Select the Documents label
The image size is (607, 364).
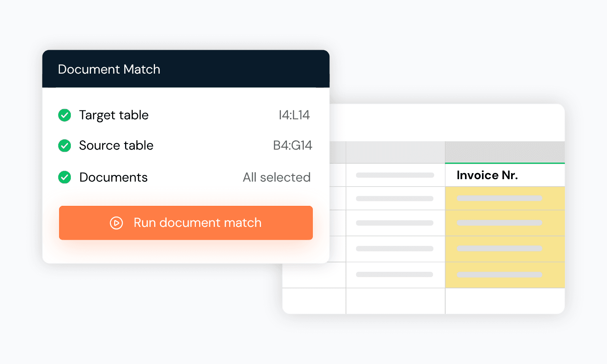click(x=113, y=177)
